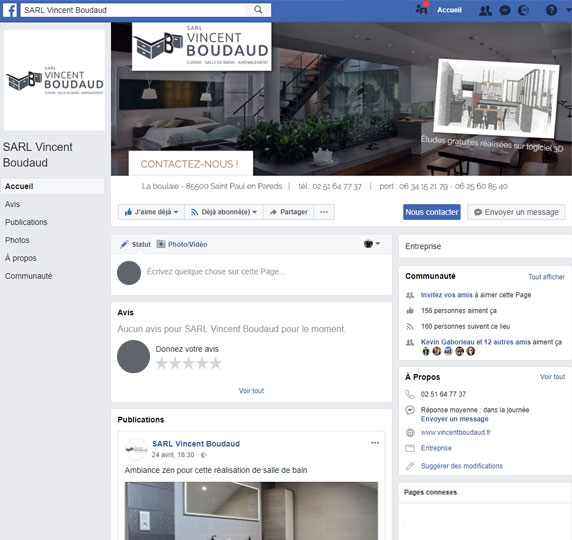Click the Photo/Vidéo camera icon

[x=161, y=244]
